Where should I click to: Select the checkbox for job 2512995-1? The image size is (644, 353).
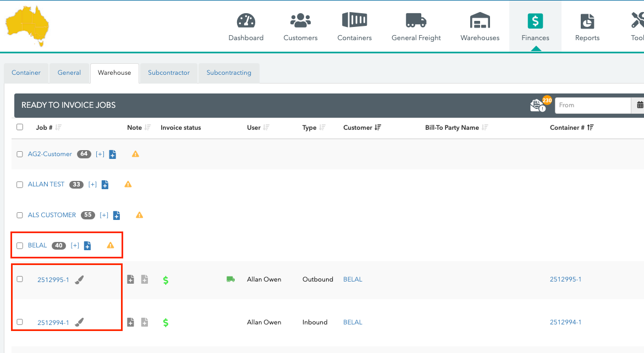(x=20, y=279)
